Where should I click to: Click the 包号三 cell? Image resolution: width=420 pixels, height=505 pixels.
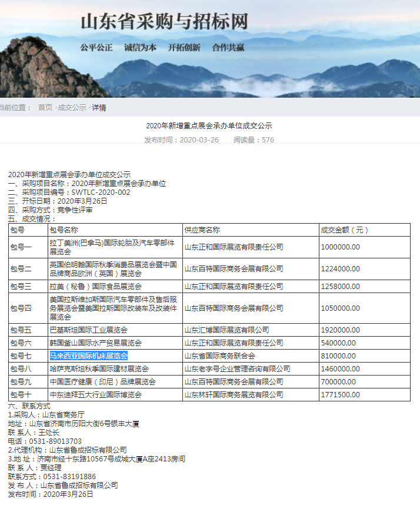click(28, 286)
